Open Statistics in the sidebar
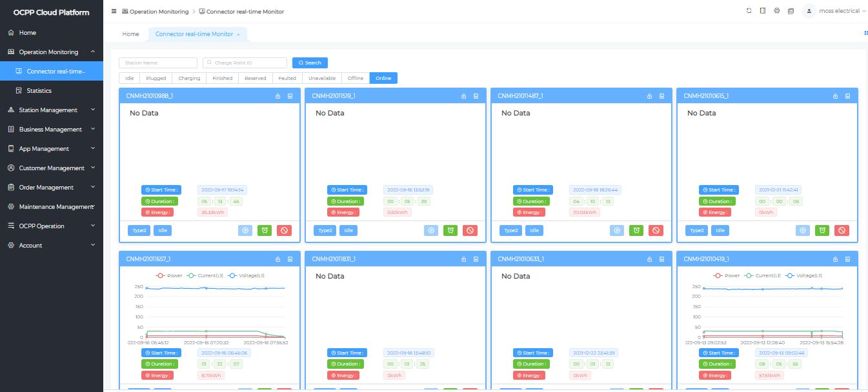The height and width of the screenshot is (392, 868). pyautogui.click(x=52, y=90)
